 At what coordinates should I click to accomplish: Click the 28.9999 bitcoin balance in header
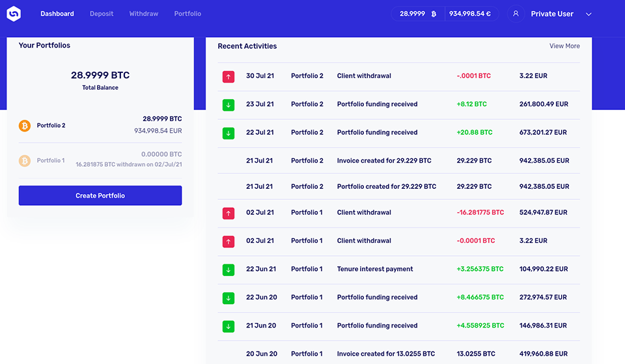(x=418, y=14)
